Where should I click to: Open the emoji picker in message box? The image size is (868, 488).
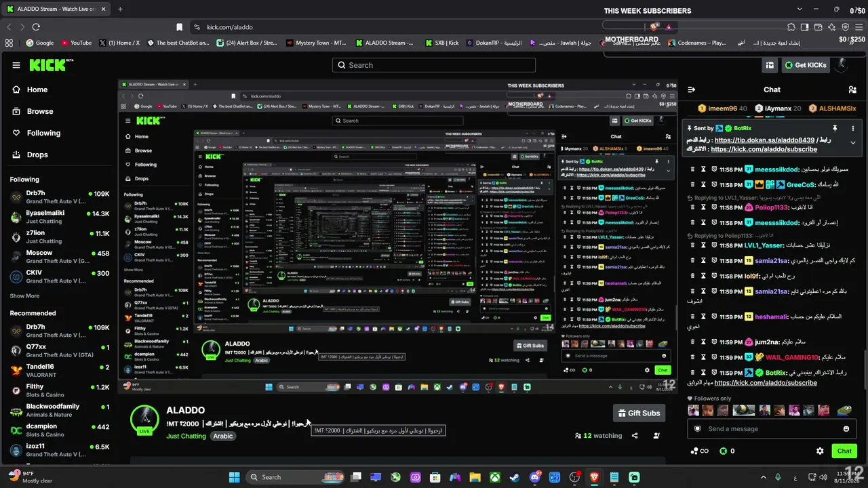click(x=846, y=429)
